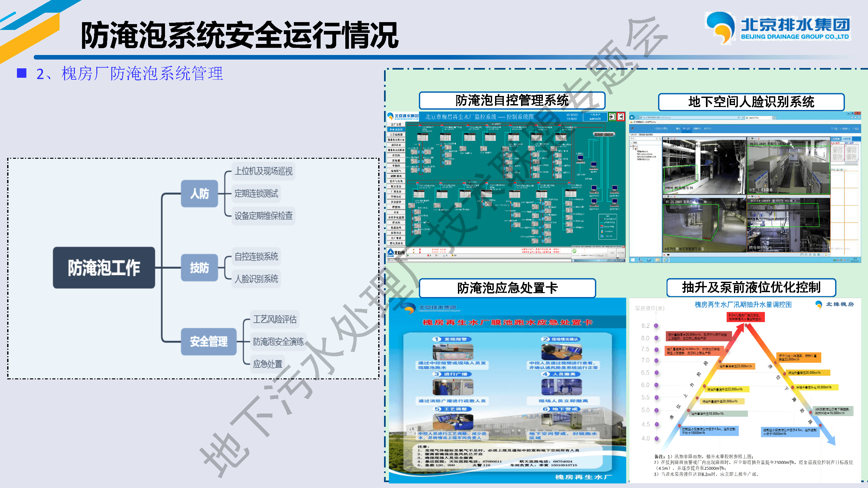
Task: Click the red logout icon in monitoring header
Action: [x=621, y=117]
